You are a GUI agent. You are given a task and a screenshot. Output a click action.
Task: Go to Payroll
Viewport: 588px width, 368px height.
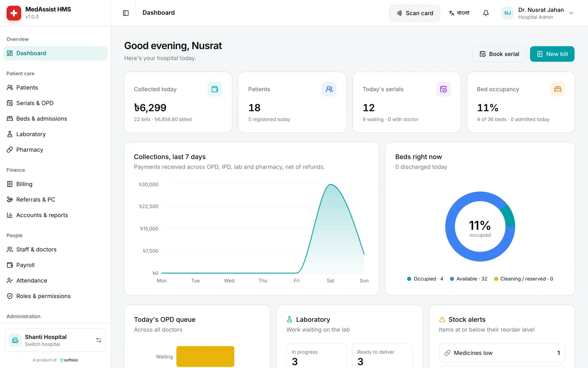[x=55, y=265]
